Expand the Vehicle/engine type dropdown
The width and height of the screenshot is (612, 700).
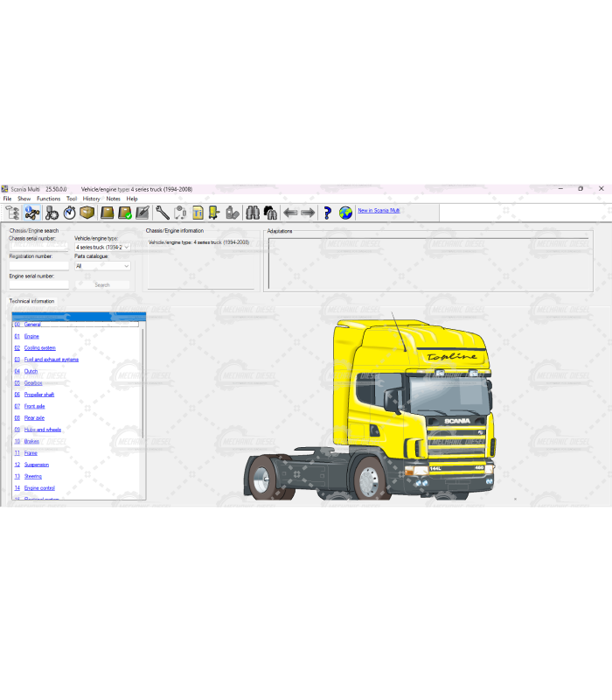[127, 248]
